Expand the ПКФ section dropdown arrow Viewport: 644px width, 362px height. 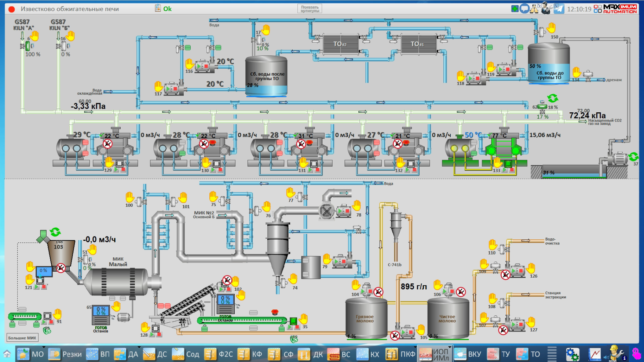[415, 347]
